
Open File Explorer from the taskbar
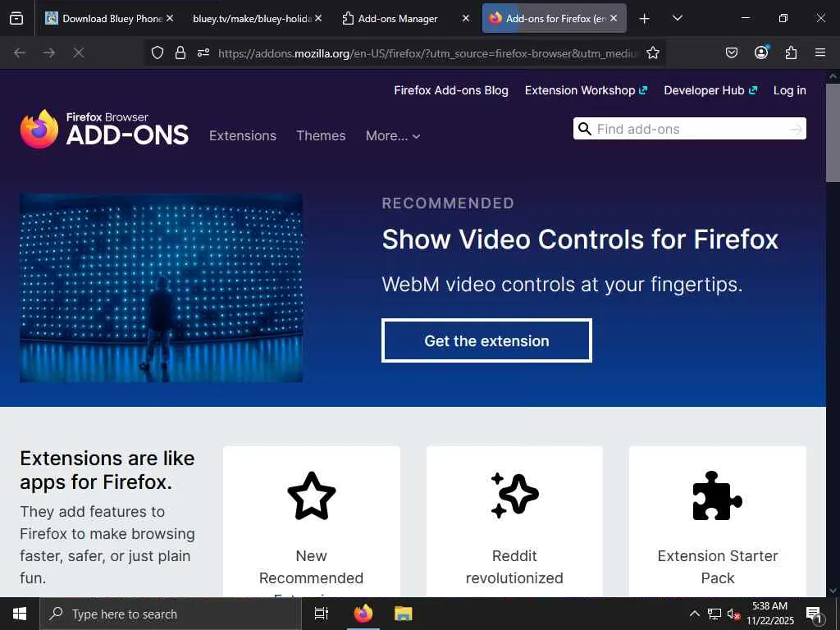404,614
